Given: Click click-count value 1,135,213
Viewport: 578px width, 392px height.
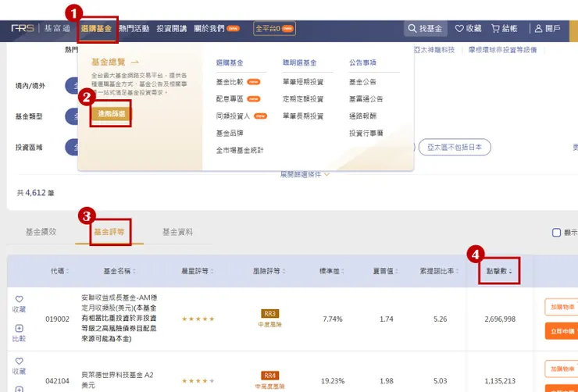Looking at the screenshot, I should click(x=500, y=381).
